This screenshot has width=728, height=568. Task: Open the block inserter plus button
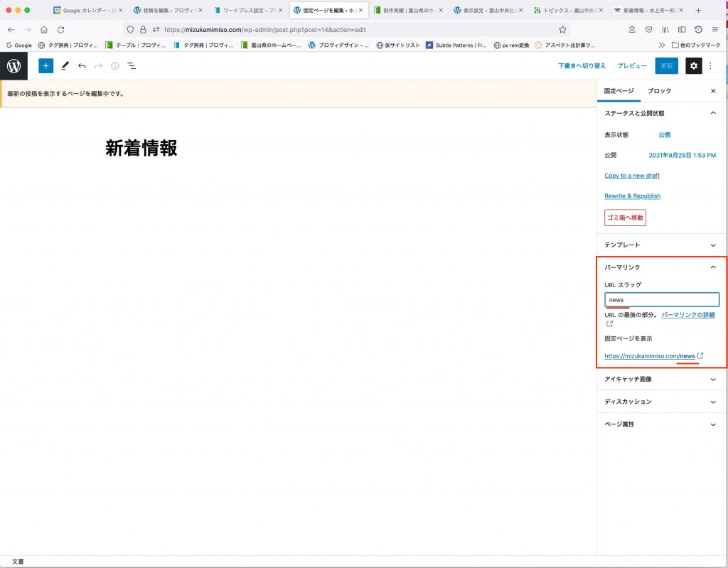(x=45, y=65)
